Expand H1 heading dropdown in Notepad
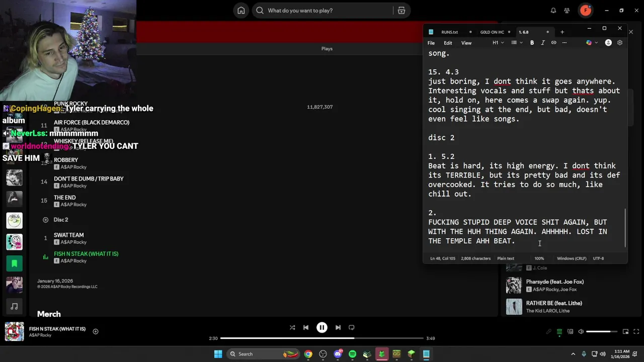The height and width of the screenshot is (362, 644). [x=498, y=43]
